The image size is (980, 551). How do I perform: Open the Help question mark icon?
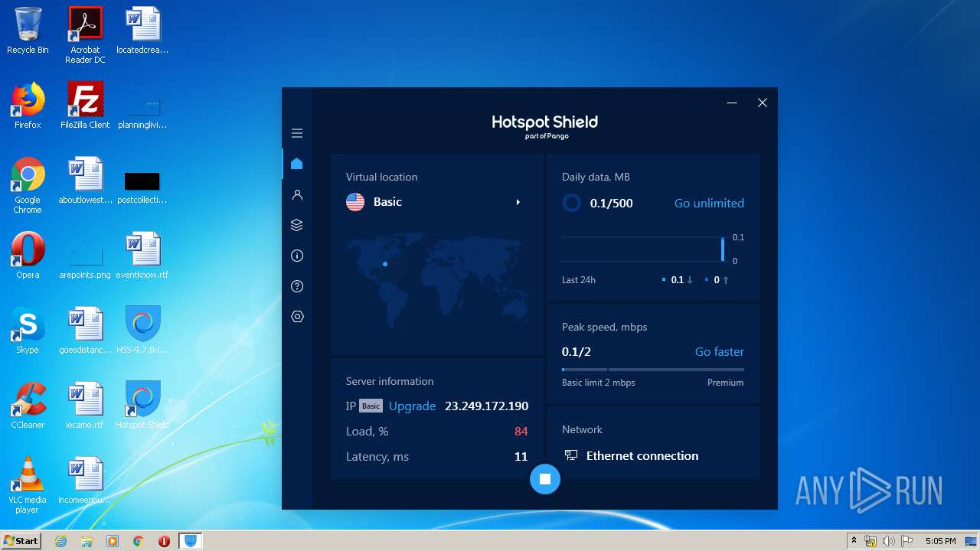tap(297, 286)
